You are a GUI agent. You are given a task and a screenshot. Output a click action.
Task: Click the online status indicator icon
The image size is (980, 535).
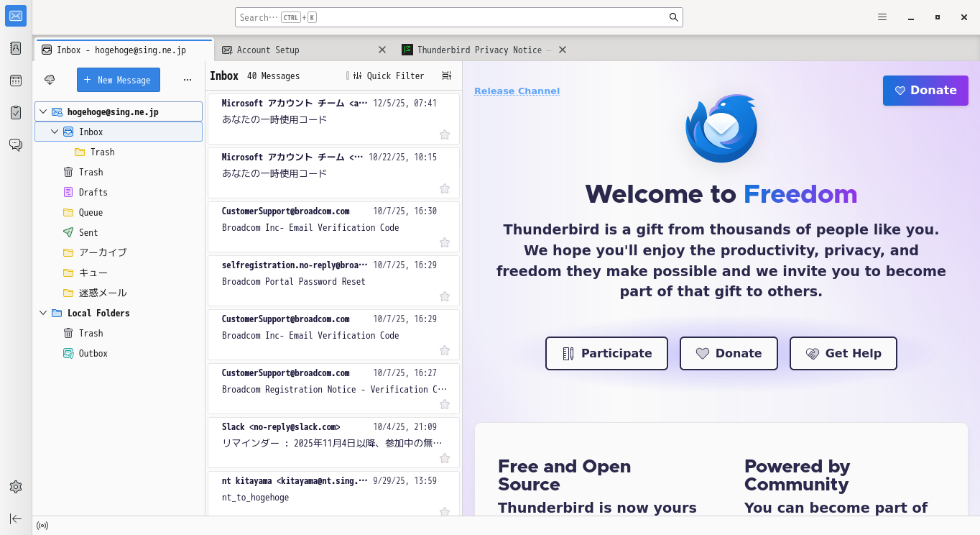[42, 526]
